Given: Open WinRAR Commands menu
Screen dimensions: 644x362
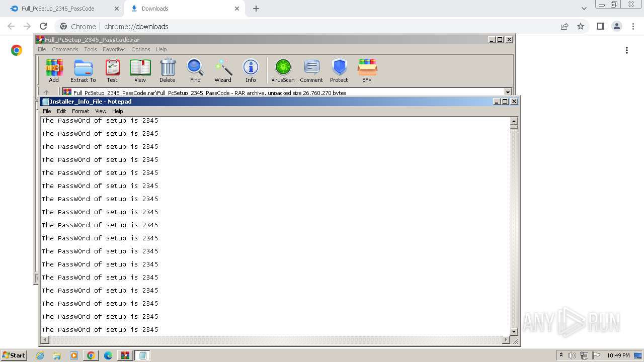Looking at the screenshot, I should coord(65,49).
